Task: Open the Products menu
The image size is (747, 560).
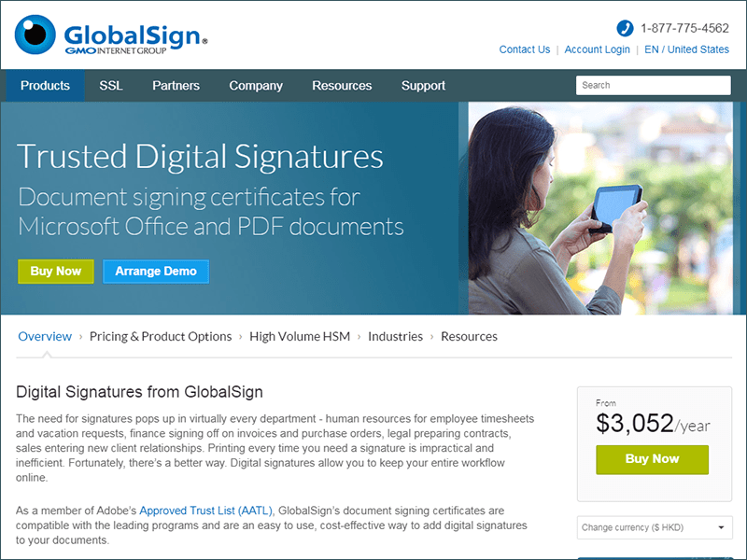Action: 45,86
